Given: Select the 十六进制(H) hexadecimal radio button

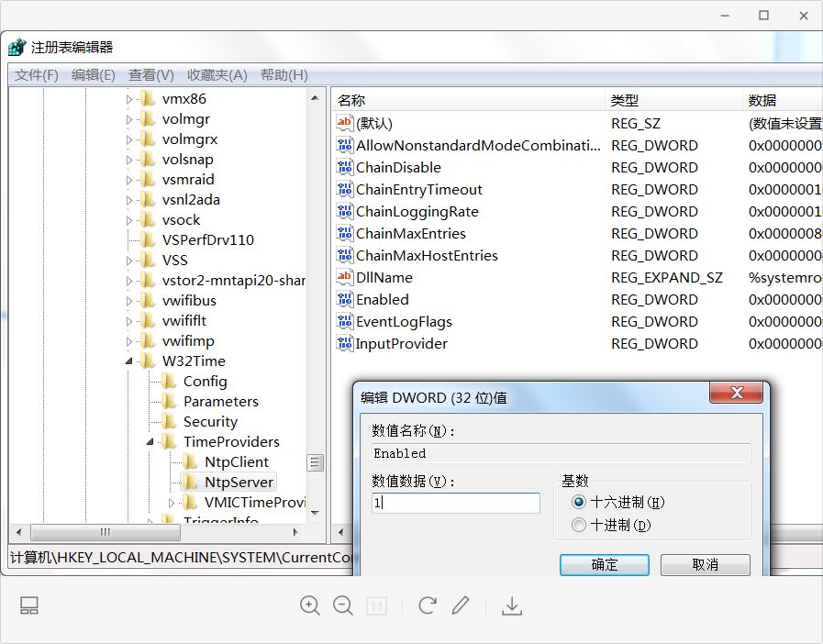Looking at the screenshot, I should [x=578, y=503].
